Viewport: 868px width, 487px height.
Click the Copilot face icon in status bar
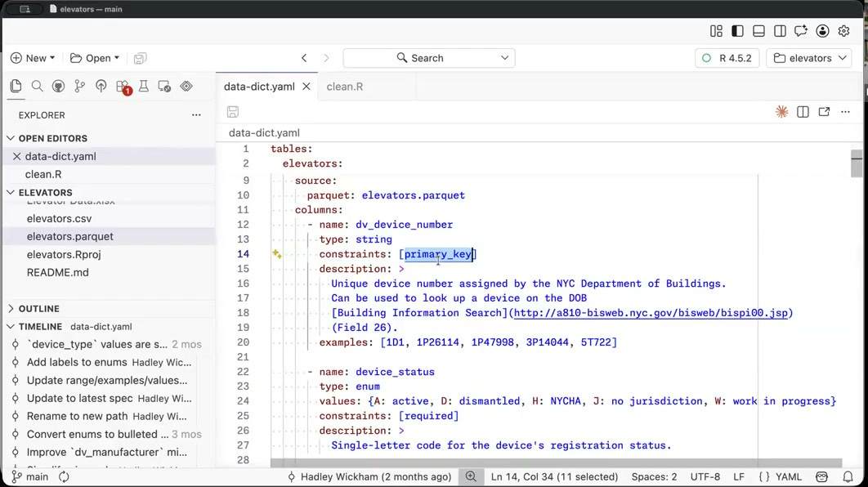821,476
